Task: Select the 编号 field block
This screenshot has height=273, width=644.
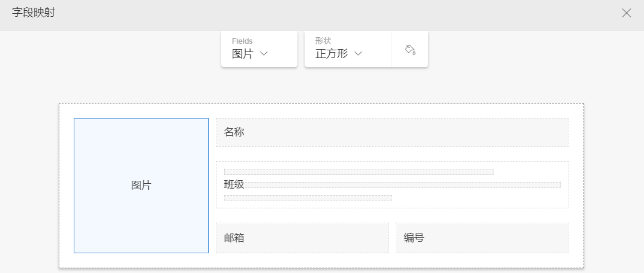Action: click(482, 238)
